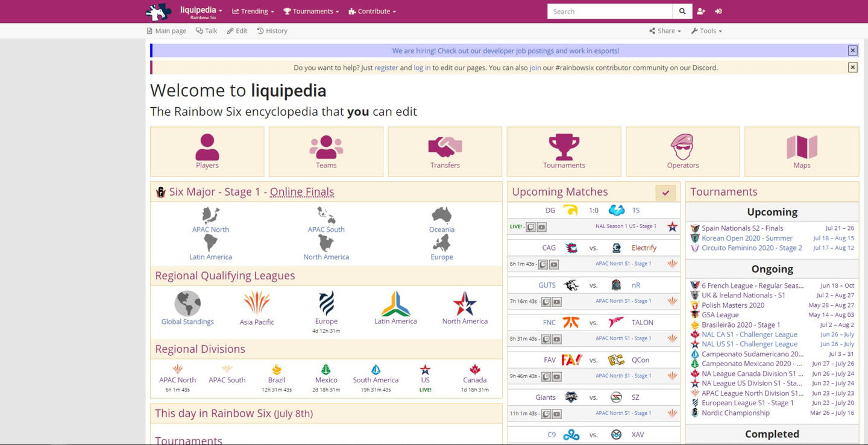Open Global Standings globe icon
This screenshot has width=868, height=445.
click(187, 303)
